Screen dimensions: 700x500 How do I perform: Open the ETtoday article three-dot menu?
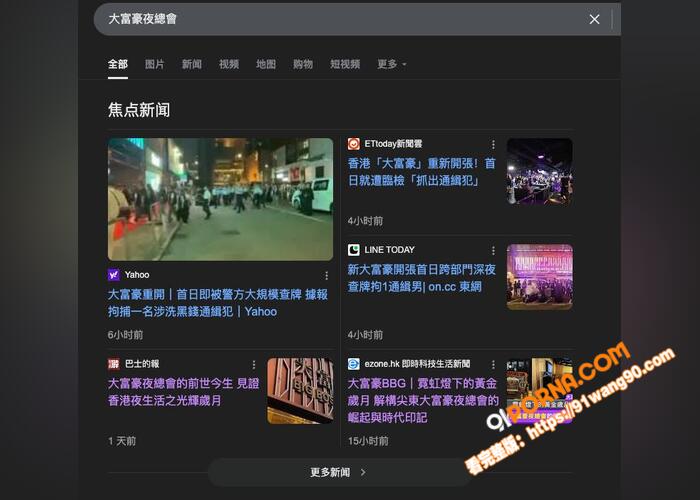(x=493, y=144)
